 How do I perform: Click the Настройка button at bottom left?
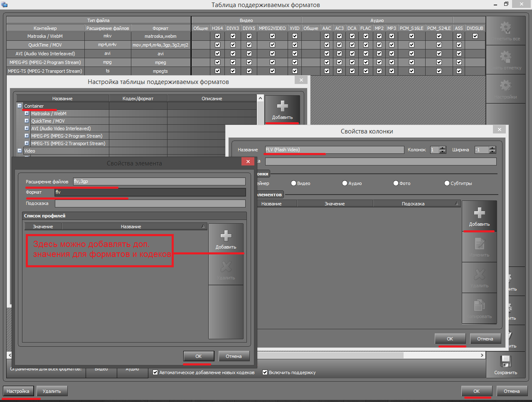tap(18, 391)
